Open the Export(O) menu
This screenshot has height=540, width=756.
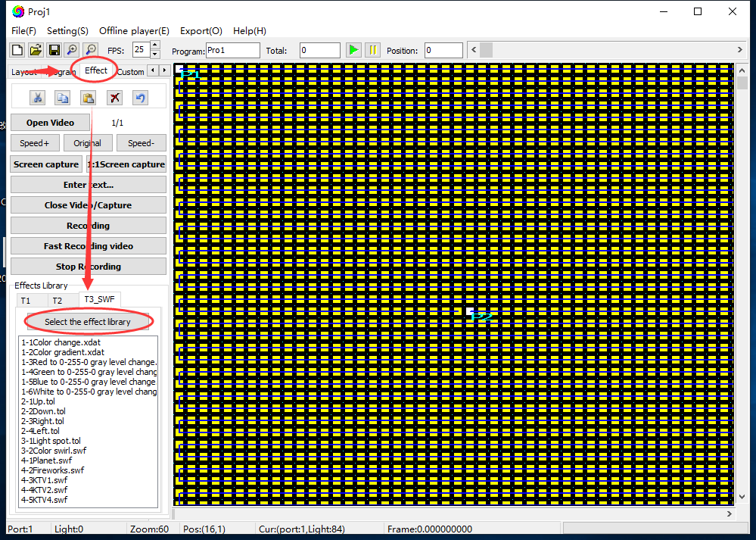tap(201, 31)
